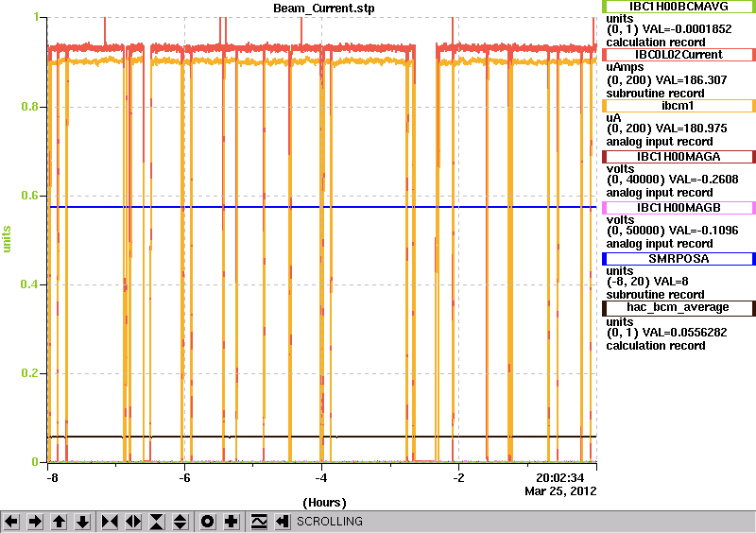756x533 pixels.
Task: Select the IBC1H00MAGA curve legend
Action: pyautogui.click(x=679, y=157)
